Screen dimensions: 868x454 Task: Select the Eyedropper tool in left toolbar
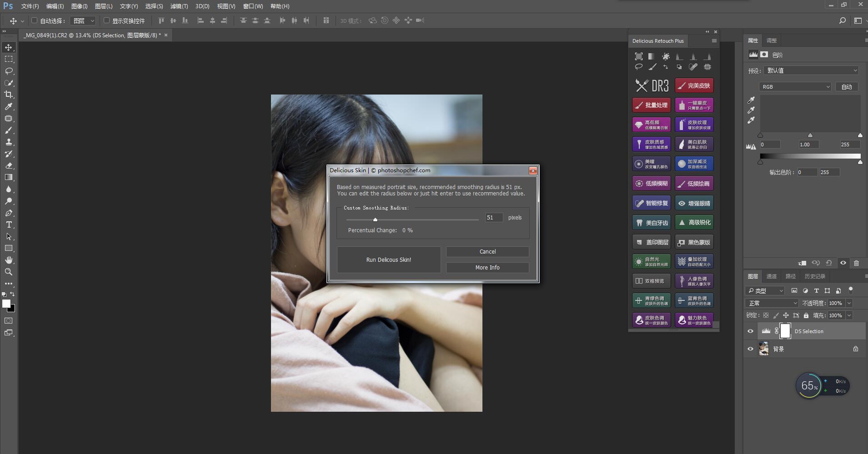coord(9,106)
